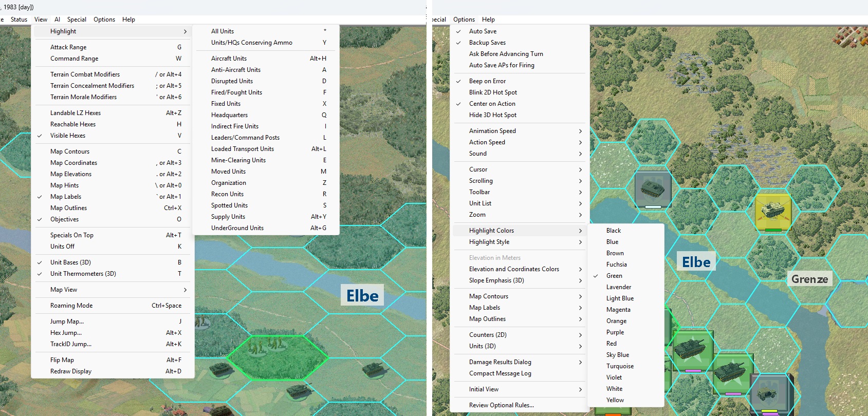
Task: Highlight Spotted Units
Action: [x=266, y=205]
